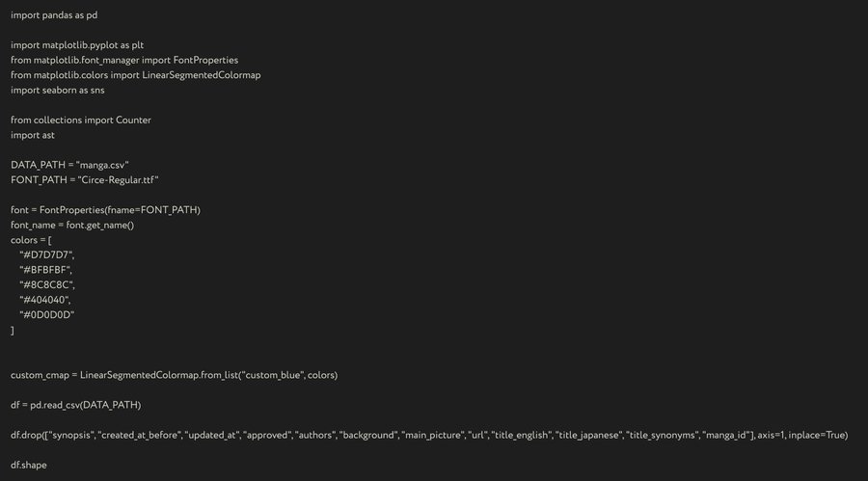
Task: Click the custom_cmap assignment line
Action: click(x=174, y=374)
